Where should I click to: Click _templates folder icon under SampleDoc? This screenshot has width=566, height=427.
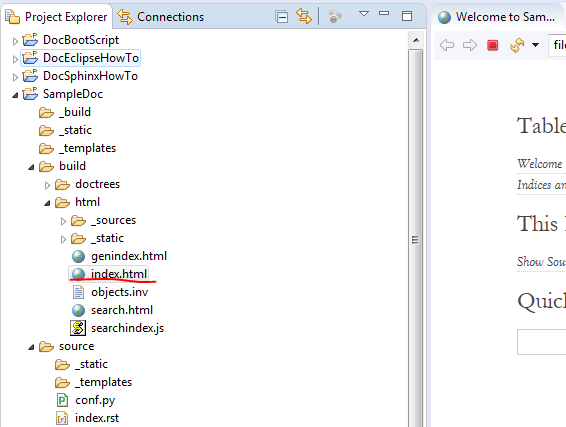pos(46,148)
